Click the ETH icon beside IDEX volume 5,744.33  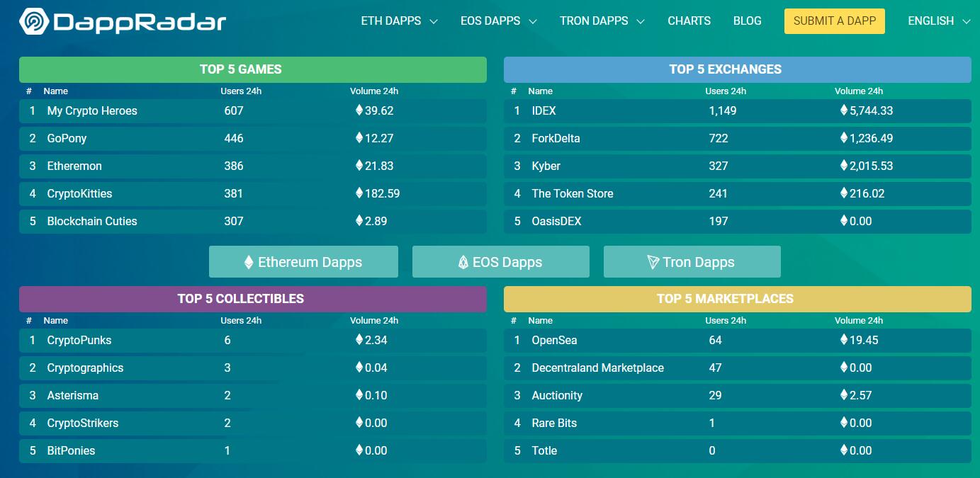click(844, 110)
